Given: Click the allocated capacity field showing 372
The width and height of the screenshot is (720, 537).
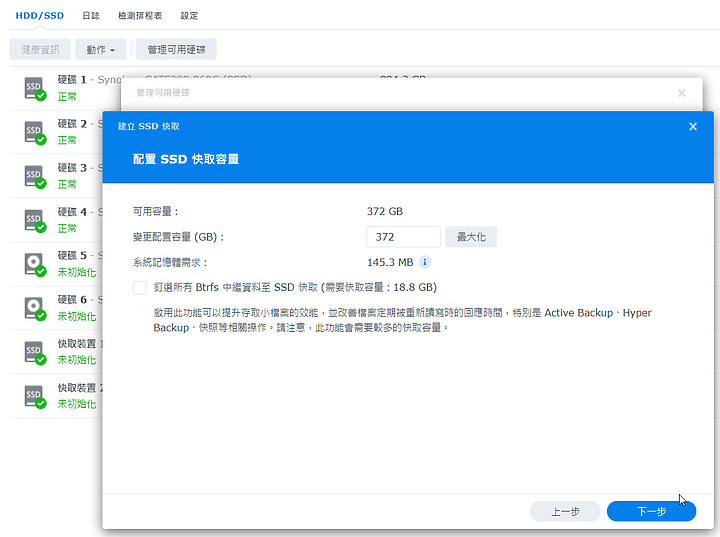Looking at the screenshot, I should pyautogui.click(x=404, y=237).
